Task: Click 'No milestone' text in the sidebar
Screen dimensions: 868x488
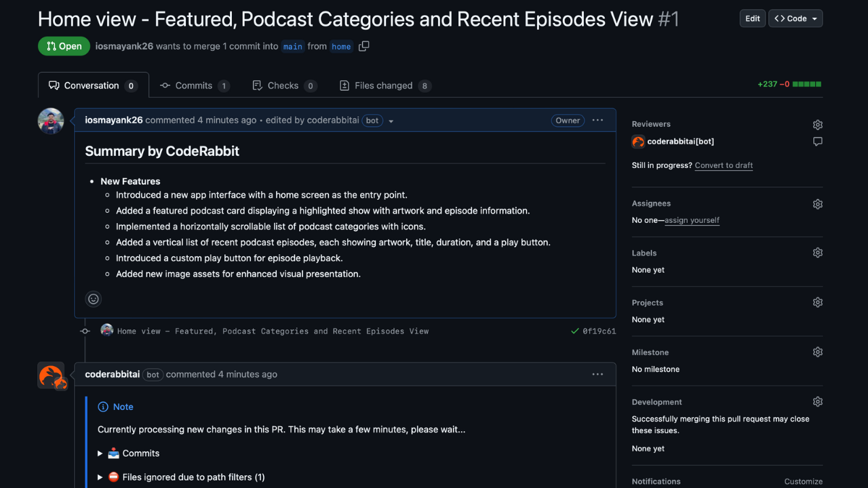Action: 656,369
